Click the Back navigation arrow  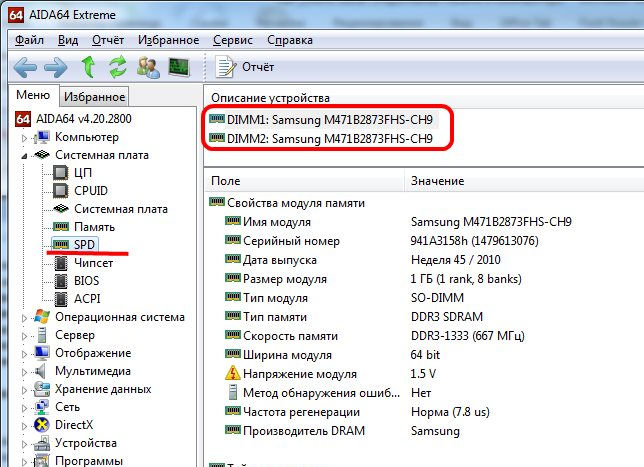(25, 67)
